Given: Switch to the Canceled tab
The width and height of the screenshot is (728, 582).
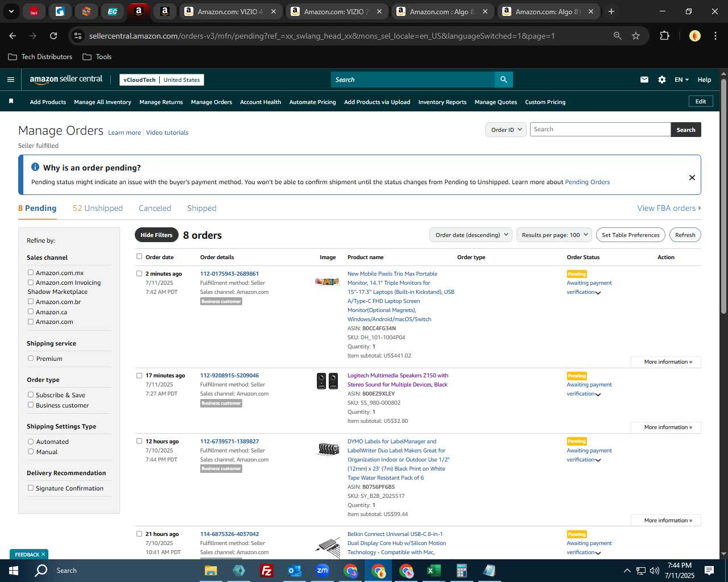Looking at the screenshot, I should click(155, 208).
